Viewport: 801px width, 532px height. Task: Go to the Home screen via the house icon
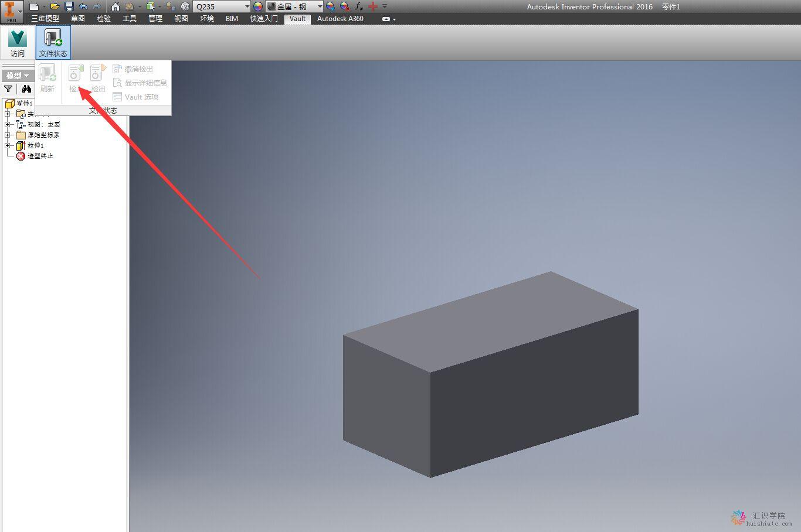(x=116, y=6)
